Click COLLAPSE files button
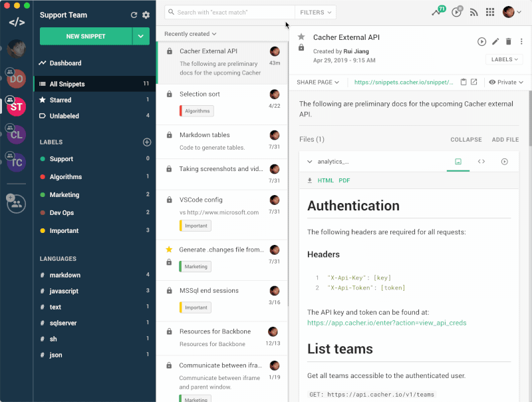Image resolution: width=532 pixels, height=402 pixels. [466, 140]
